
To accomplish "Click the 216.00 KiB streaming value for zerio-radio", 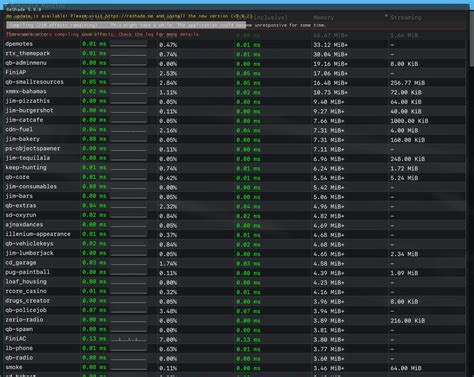I will coord(408,320).
